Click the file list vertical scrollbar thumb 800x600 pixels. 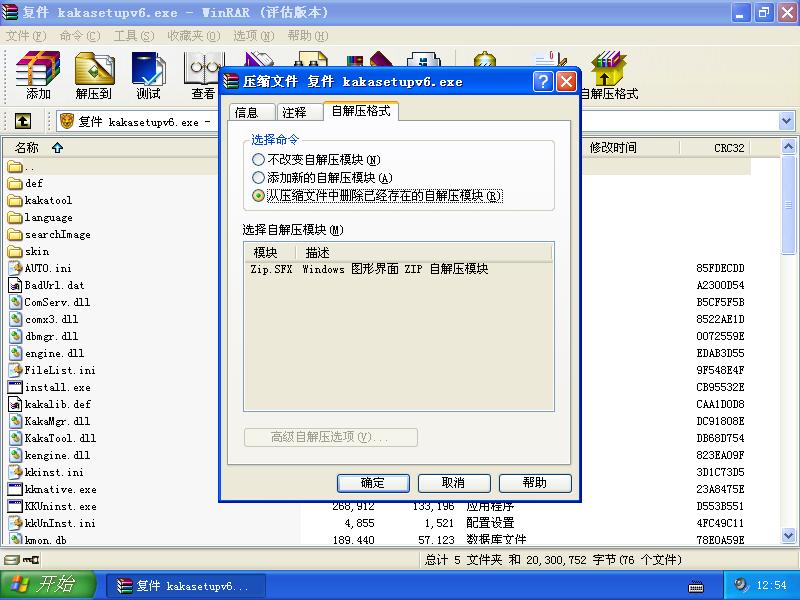tap(788, 205)
